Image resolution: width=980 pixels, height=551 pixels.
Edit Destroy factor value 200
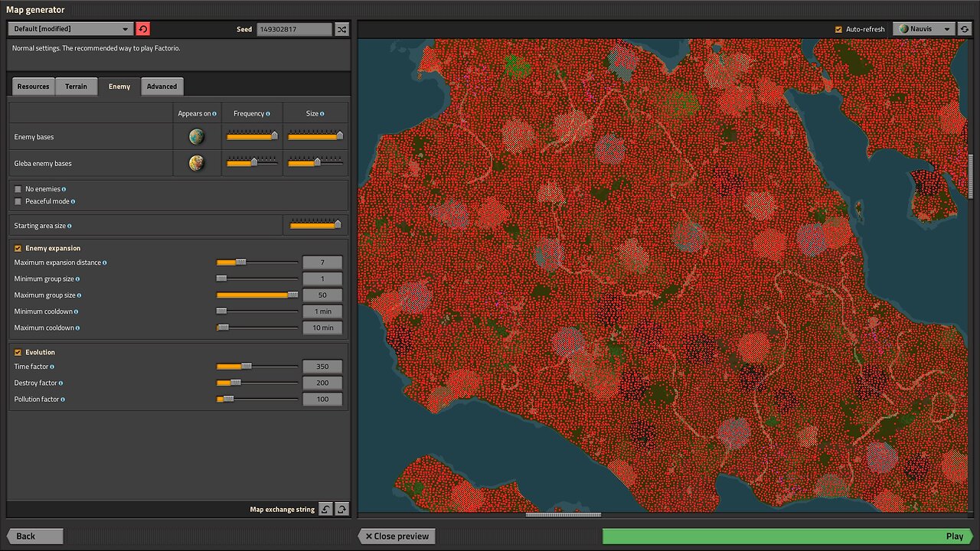pos(322,383)
